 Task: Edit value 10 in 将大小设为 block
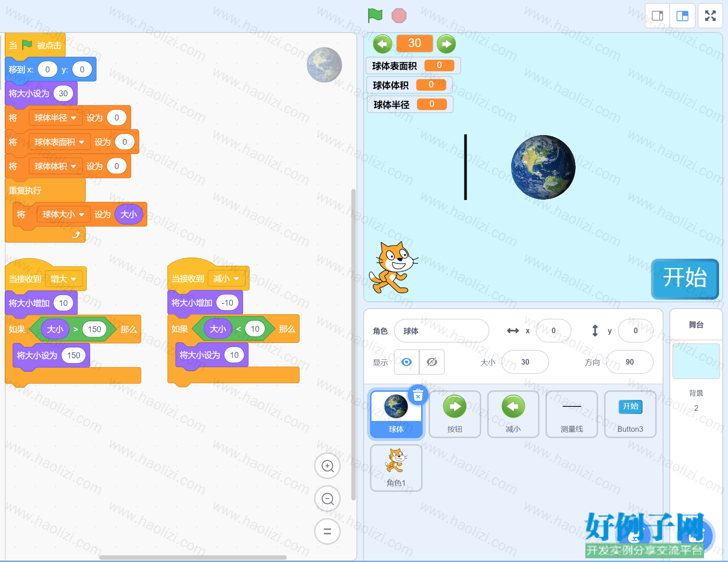click(x=234, y=355)
